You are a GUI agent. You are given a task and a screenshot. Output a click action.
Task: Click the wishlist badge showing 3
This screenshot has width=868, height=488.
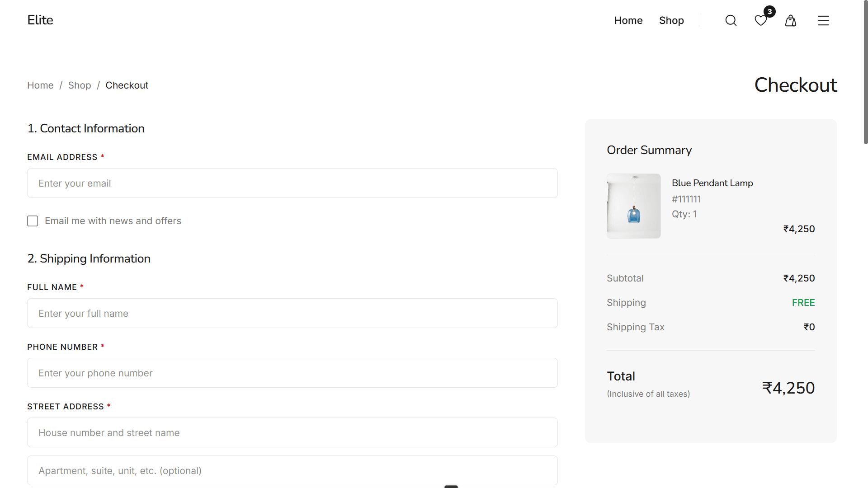pos(769,11)
